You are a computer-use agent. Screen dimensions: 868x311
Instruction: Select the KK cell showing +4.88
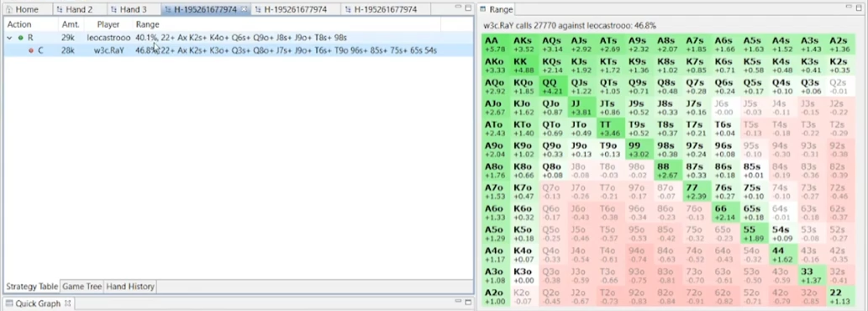pyautogui.click(x=525, y=66)
